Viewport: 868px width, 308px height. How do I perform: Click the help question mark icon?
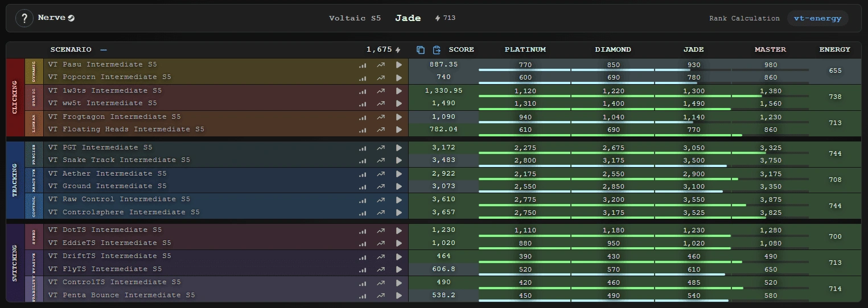24,18
